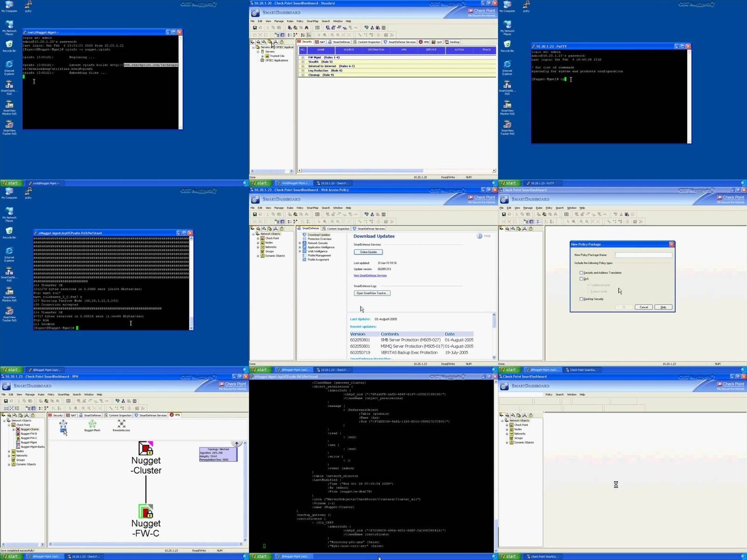Open Recycle Bin beside the root@Nugget-Mgmt:~ terminal
747x560 pixels.
point(9,46)
